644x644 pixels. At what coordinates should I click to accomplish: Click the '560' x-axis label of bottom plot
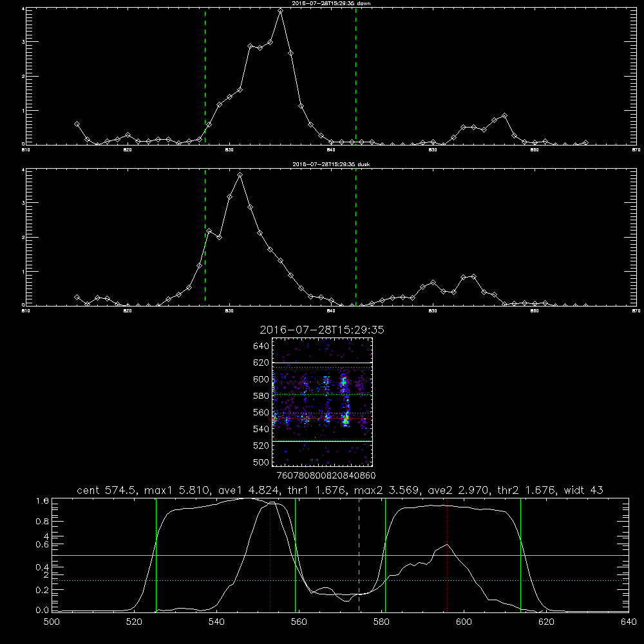tap(299, 622)
